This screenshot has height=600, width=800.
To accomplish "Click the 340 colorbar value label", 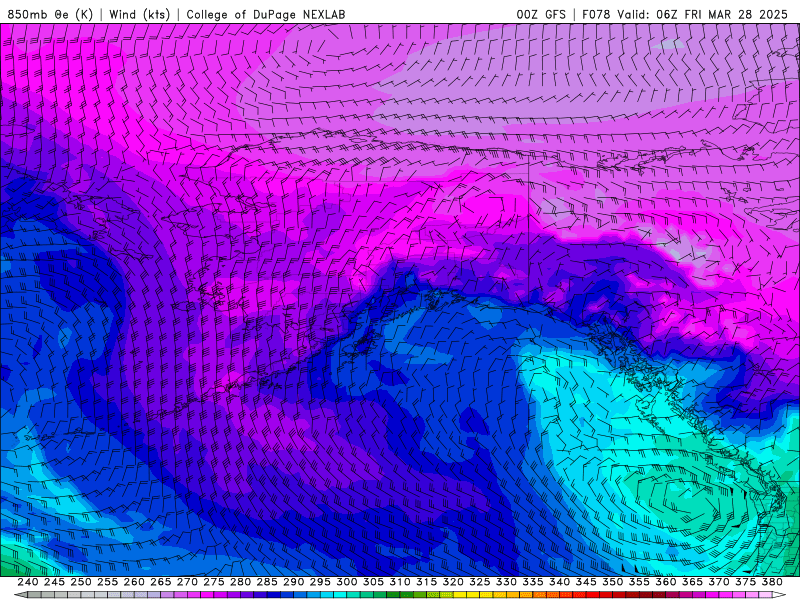I will click(x=559, y=582).
